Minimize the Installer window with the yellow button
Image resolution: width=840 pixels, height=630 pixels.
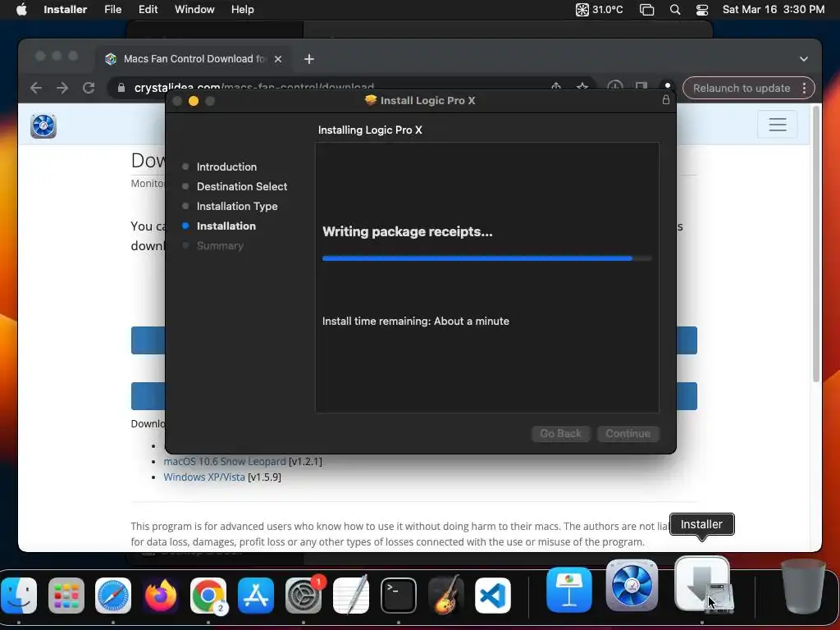194,101
